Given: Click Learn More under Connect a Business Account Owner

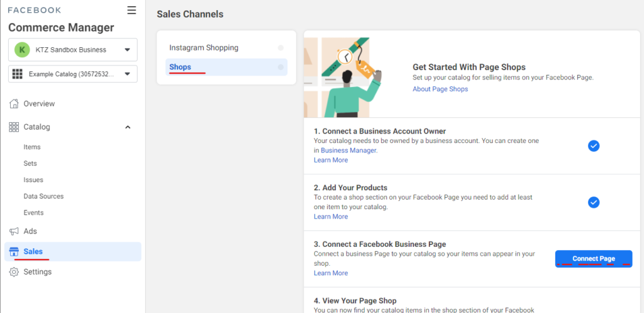Looking at the screenshot, I should coord(331,160).
